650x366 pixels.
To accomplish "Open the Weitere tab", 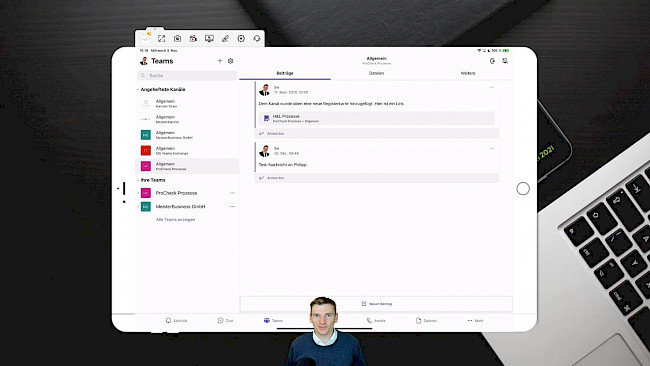I will pos(468,73).
